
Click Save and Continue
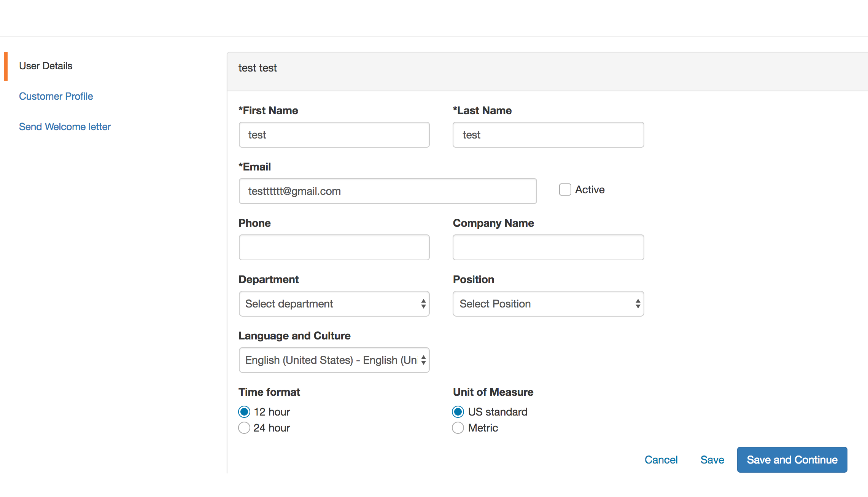click(792, 459)
